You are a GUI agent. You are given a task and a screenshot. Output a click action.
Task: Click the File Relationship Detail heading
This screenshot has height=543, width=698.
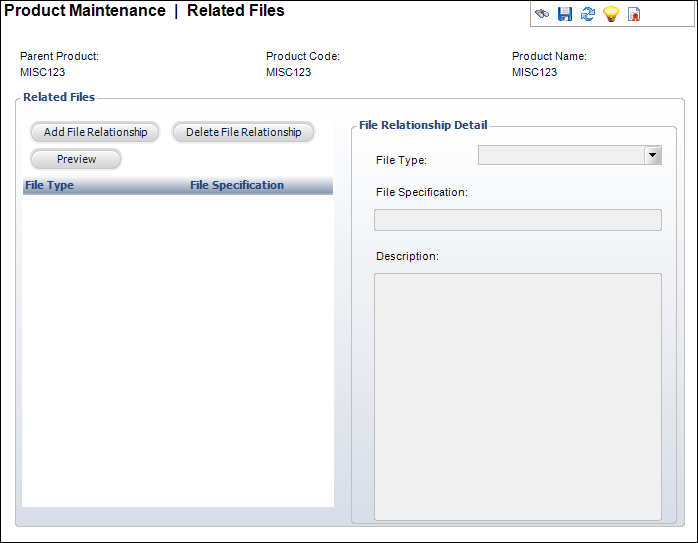click(423, 125)
